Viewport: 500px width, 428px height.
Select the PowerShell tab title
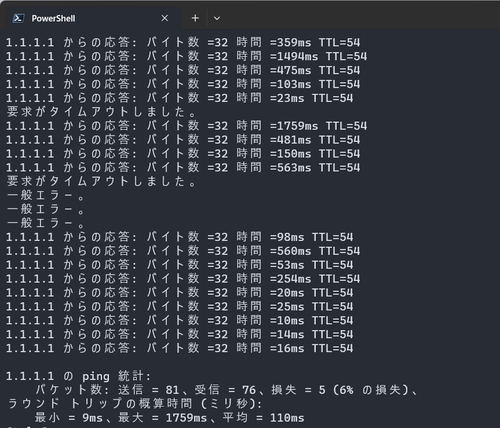coord(53,18)
